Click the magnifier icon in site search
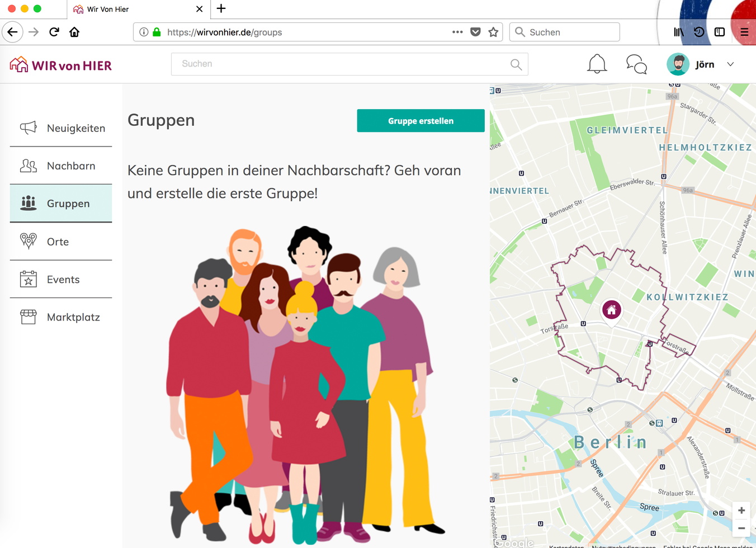The width and height of the screenshot is (756, 548). coord(516,65)
